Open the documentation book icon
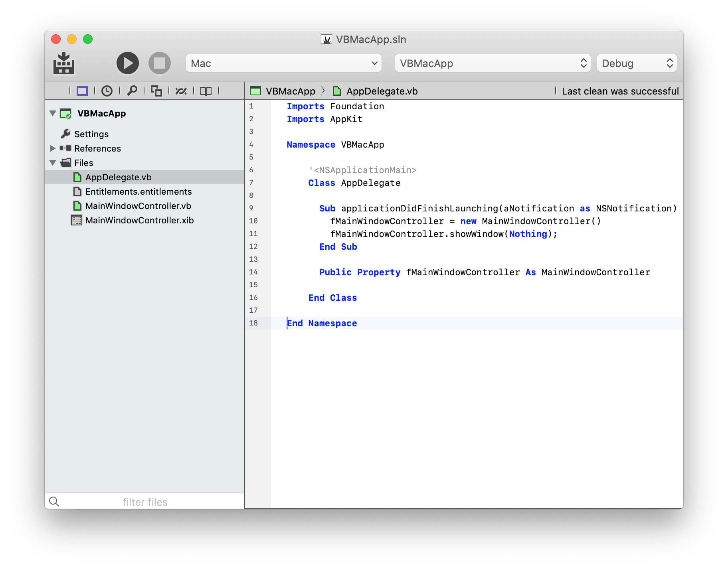 point(206,91)
